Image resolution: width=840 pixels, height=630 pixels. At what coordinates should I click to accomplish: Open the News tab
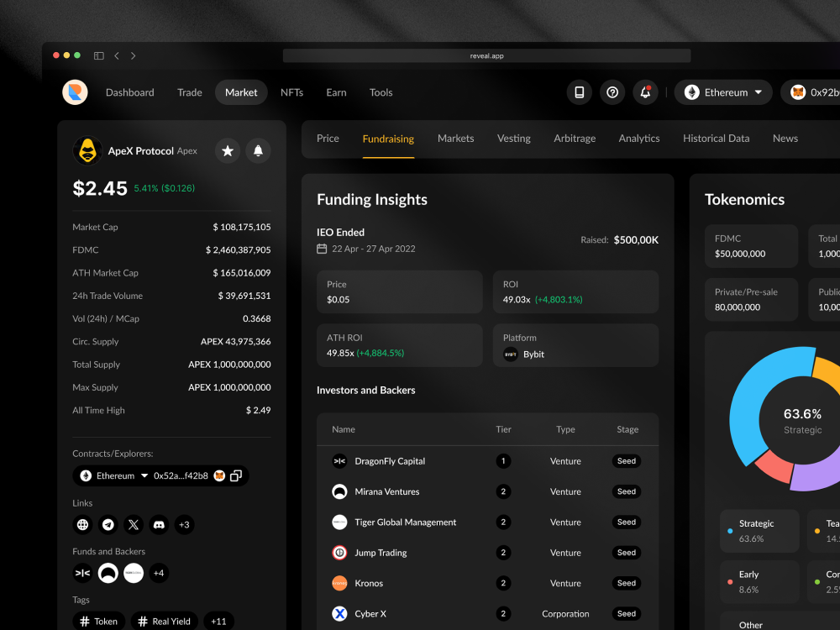785,139
